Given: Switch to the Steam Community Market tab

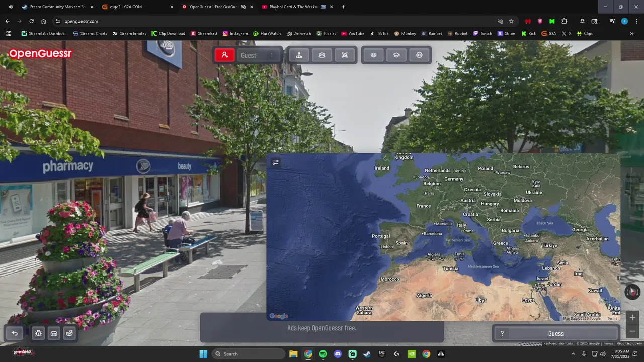Looking at the screenshot, I should 57,7.
